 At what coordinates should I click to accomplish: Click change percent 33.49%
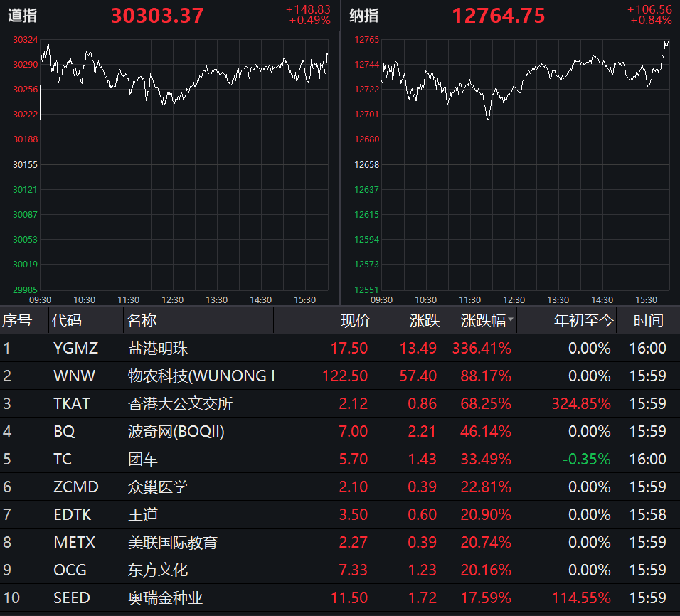click(x=486, y=460)
